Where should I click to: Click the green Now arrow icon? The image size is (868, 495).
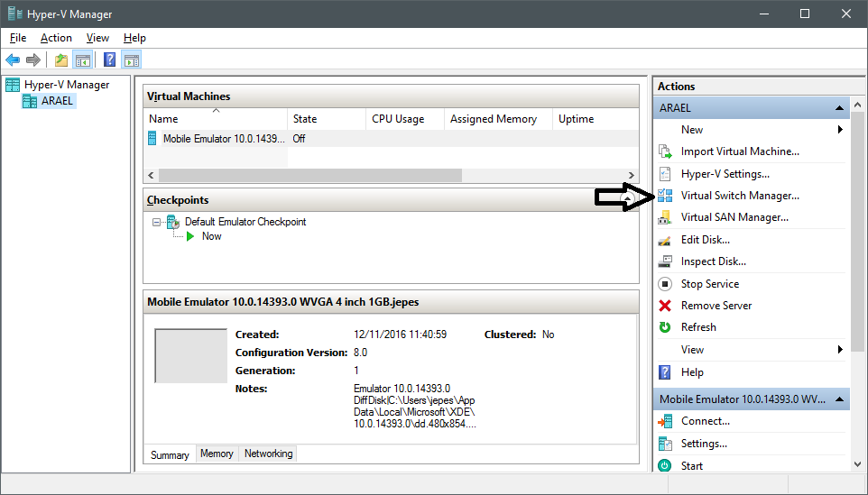(x=190, y=236)
